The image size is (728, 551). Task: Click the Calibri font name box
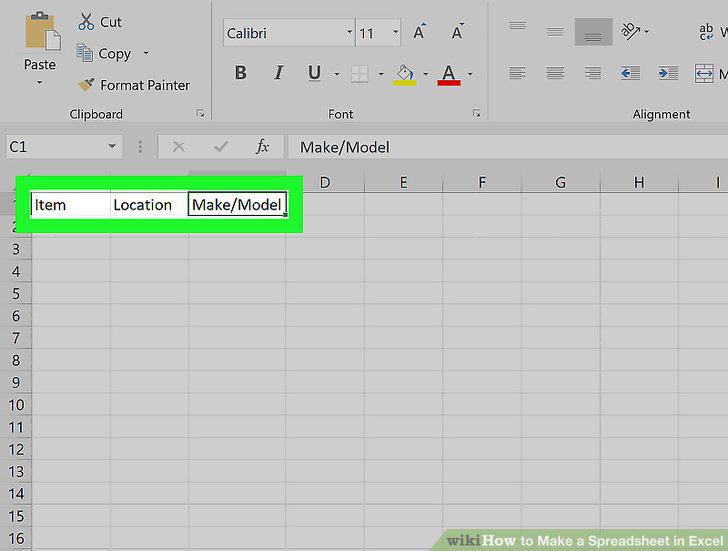point(284,33)
